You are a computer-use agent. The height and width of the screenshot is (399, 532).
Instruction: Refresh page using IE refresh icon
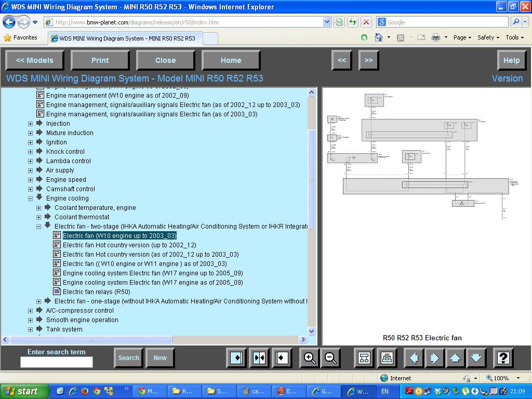(353, 22)
